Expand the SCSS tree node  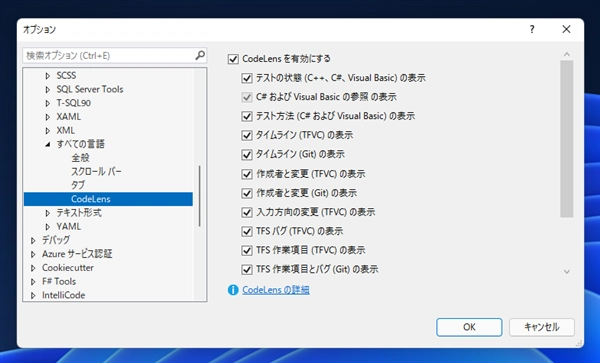[x=47, y=76]
